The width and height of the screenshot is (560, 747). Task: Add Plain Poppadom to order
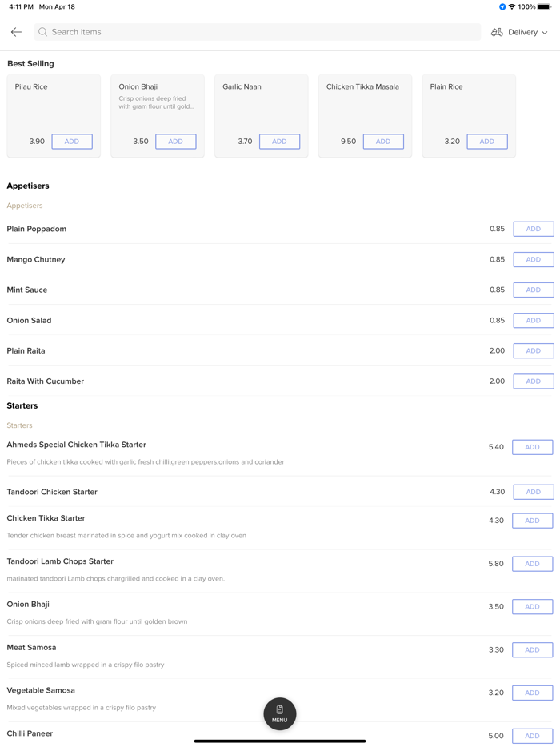coord(533,229)
